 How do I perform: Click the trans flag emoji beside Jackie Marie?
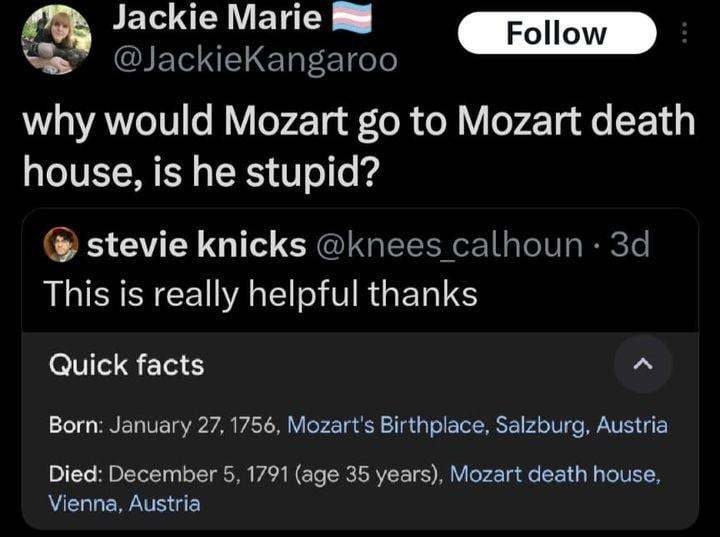pyautogui.click(x=352, y=17)
